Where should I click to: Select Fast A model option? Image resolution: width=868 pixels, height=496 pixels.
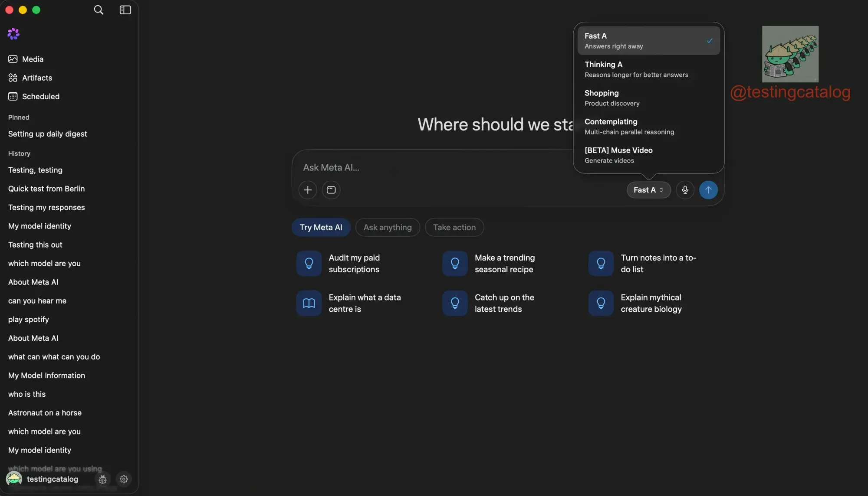[648, 41]
